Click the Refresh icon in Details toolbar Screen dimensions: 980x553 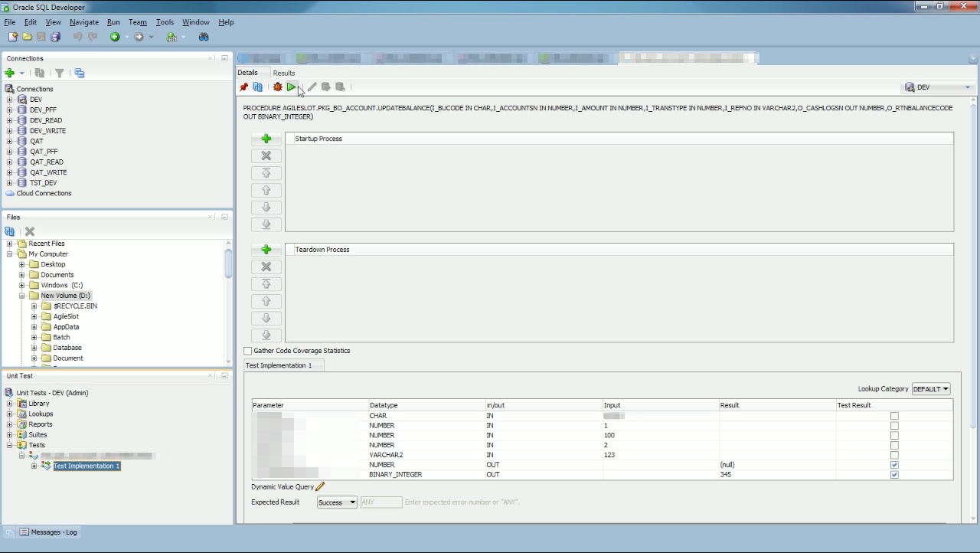tap(257, 87)
